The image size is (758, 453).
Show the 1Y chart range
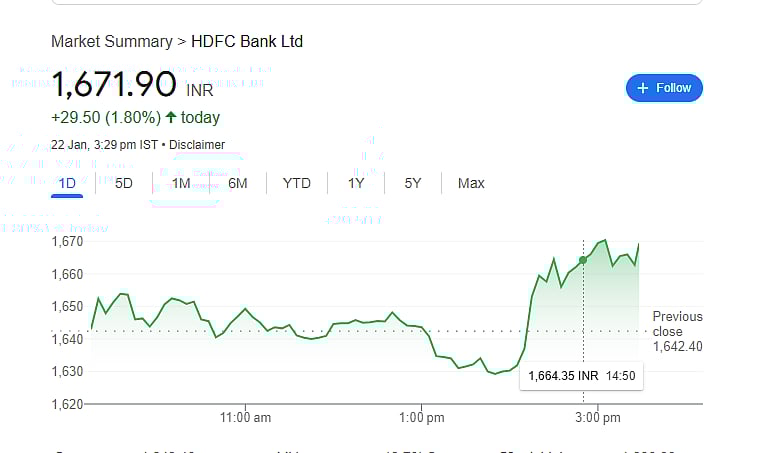[356, 183]
